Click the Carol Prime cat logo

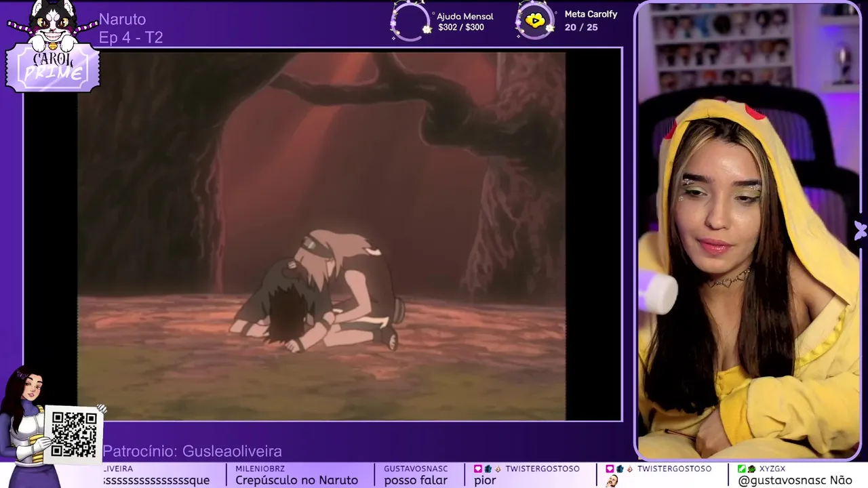(53, 45)
